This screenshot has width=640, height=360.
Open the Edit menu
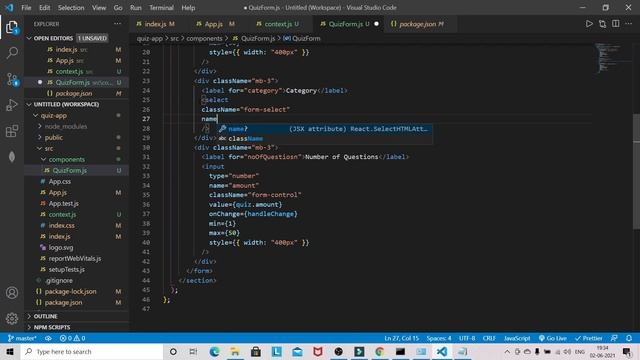click(44, 8)
